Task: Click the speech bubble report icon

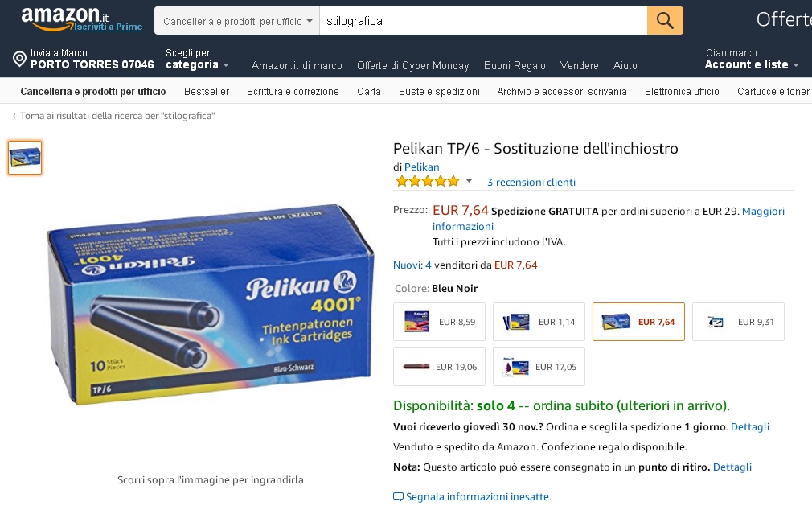Action: tap(398, 497)
